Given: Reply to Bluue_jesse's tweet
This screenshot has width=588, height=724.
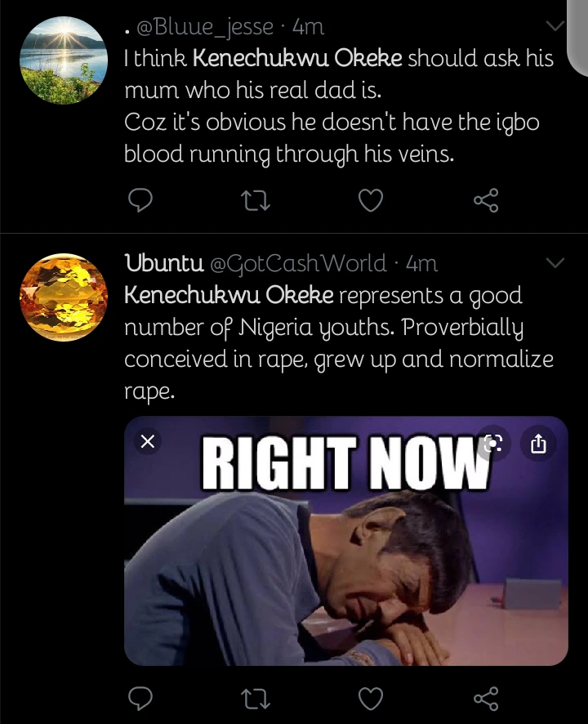Looking at the screenshot, I should [142, 199].
